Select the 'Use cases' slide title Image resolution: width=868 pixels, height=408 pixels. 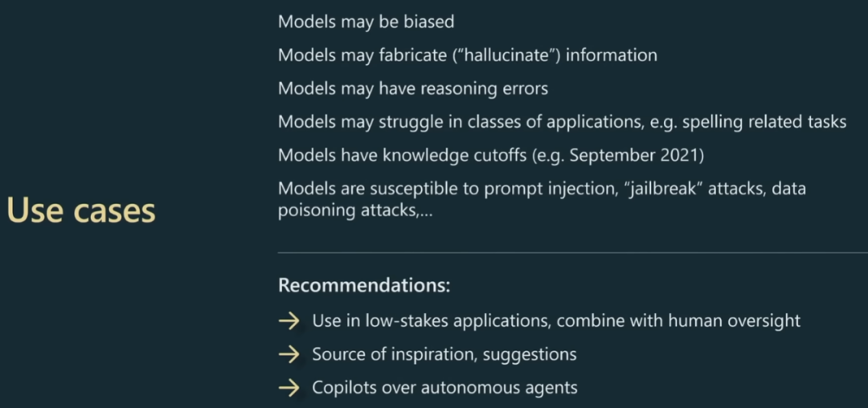[81, 210]
